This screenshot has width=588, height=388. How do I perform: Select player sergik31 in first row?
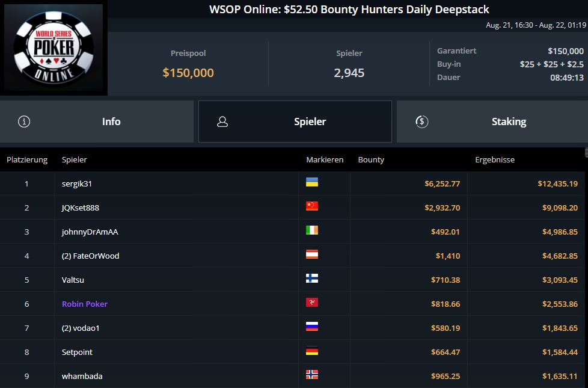77,183
